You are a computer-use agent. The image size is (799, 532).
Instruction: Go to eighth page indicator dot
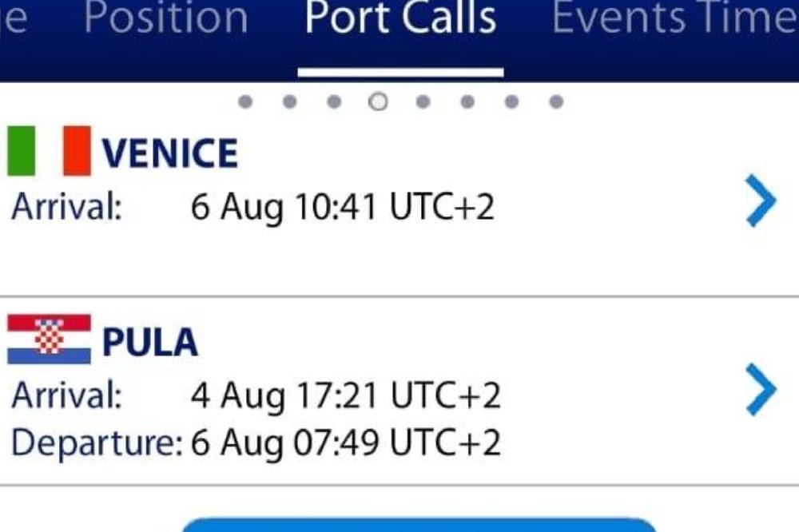(556, 102)
